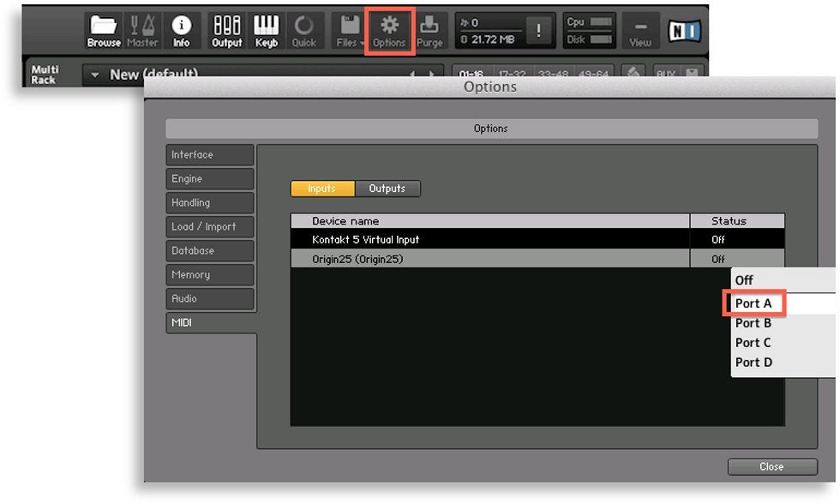Switch to the Memory tab
840x504 pixels.
(210, 275)
